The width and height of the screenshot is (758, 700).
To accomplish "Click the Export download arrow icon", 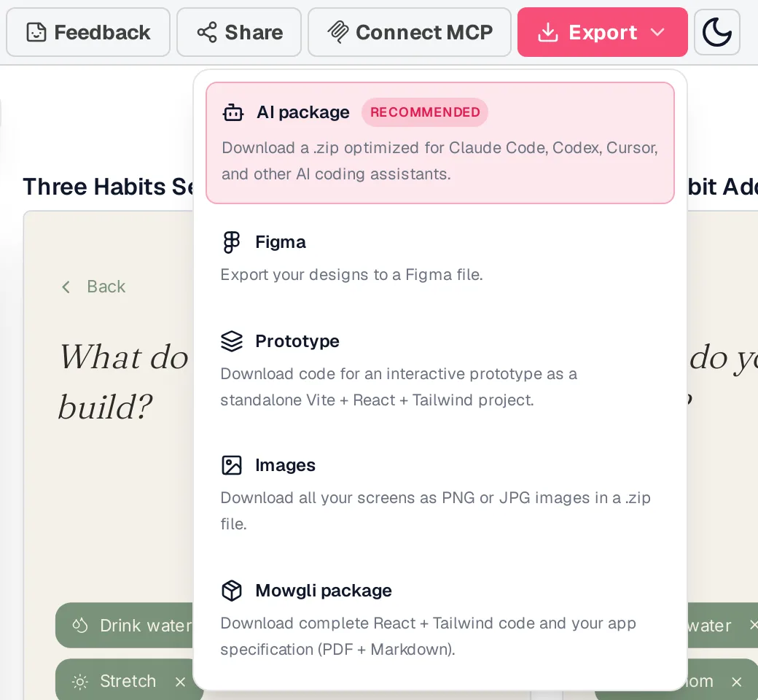I will click(x=548, y=32).
